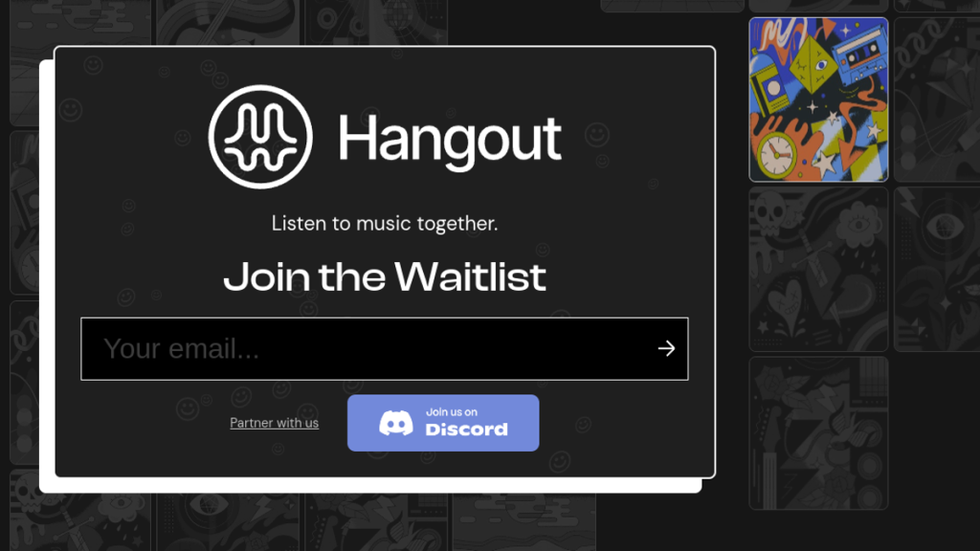Click the dimmed eye artwork at right edge
The width and height of the screenshot is (980, 551).
pos(937,269)
